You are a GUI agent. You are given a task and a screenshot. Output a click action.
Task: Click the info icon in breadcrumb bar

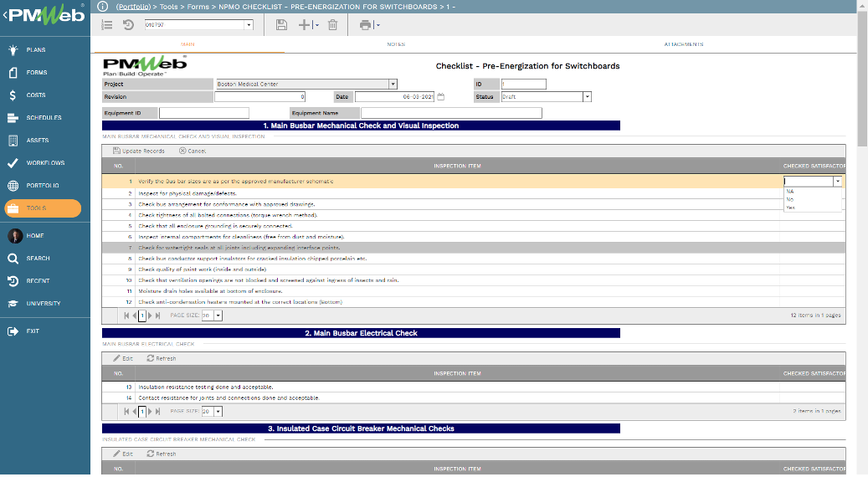coord(102,7)
